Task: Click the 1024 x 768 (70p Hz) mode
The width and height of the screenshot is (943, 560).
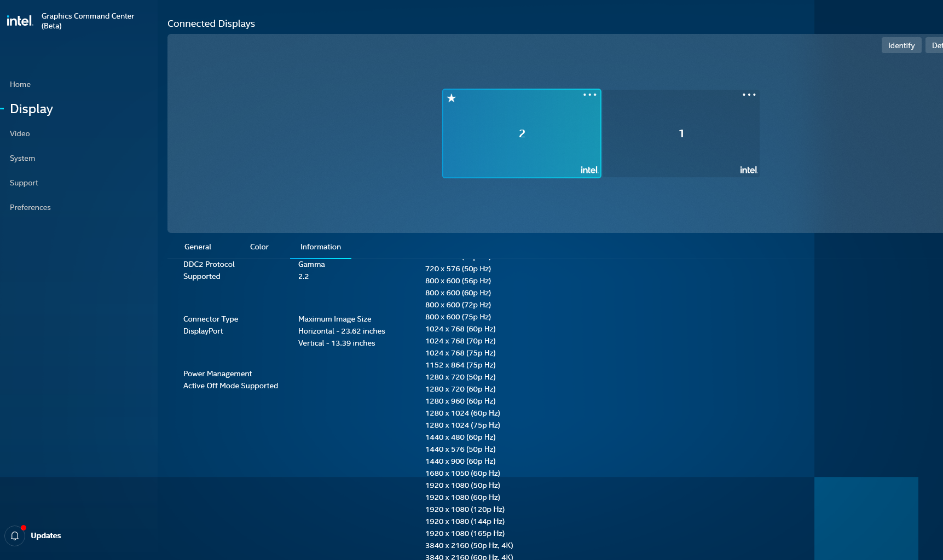Action: pyautogui.click(x=460, y=341)
